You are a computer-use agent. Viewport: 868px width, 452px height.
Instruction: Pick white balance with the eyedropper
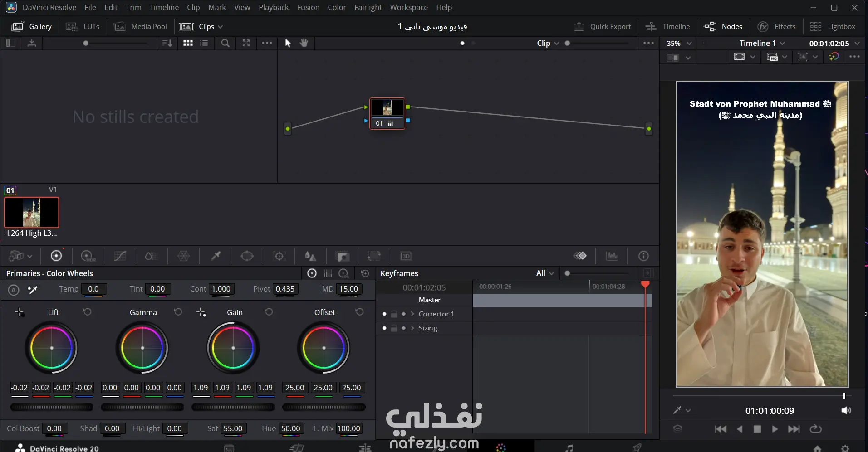tap(33, 289)
